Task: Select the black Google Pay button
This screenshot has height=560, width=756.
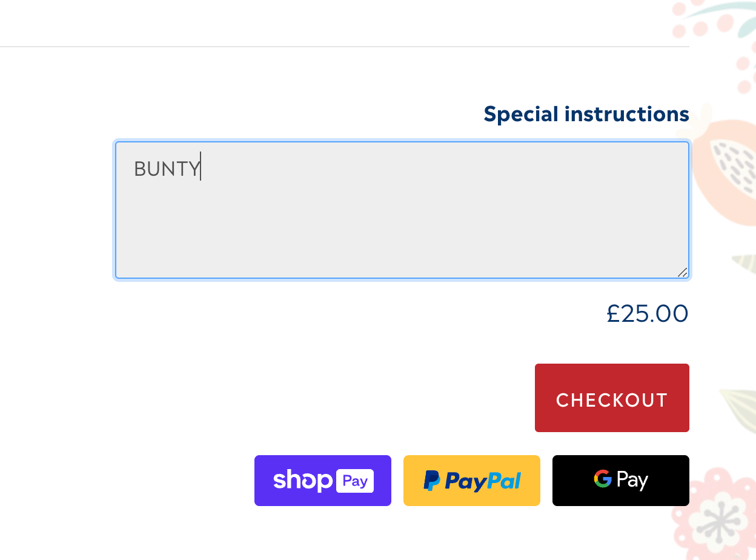Action: click(621, 481)
